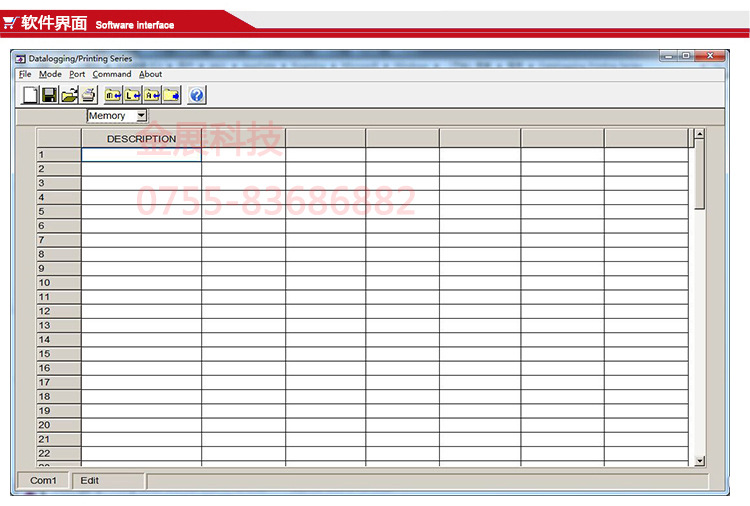
Task: Open Help with the question mark icon
Action: 197,95
